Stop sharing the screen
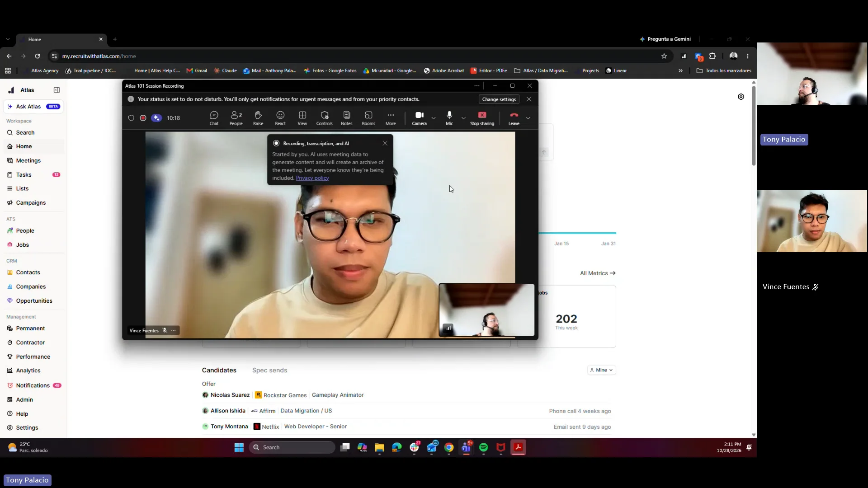This screenshot has height=488, width=868. click(x=482, y=118)
